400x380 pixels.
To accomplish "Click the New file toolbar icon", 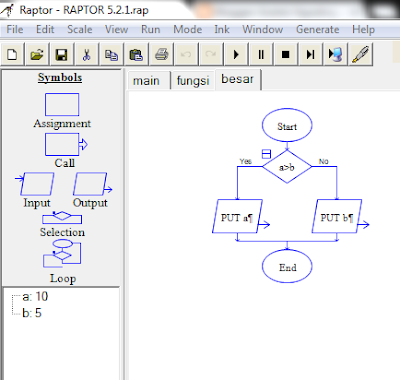I will pyautogui.click(x=12, y=54).
